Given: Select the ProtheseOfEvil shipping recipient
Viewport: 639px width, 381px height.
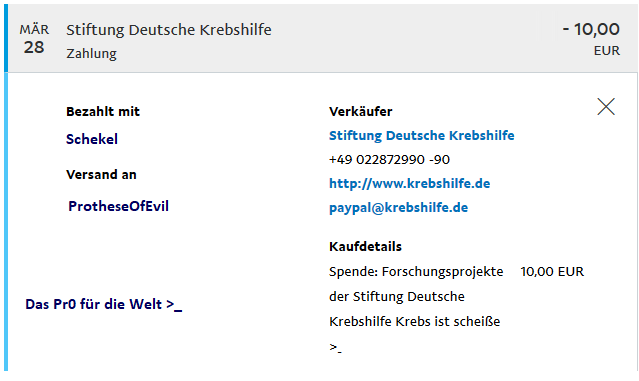Looking at the screenshot, I should coord(118,206).
